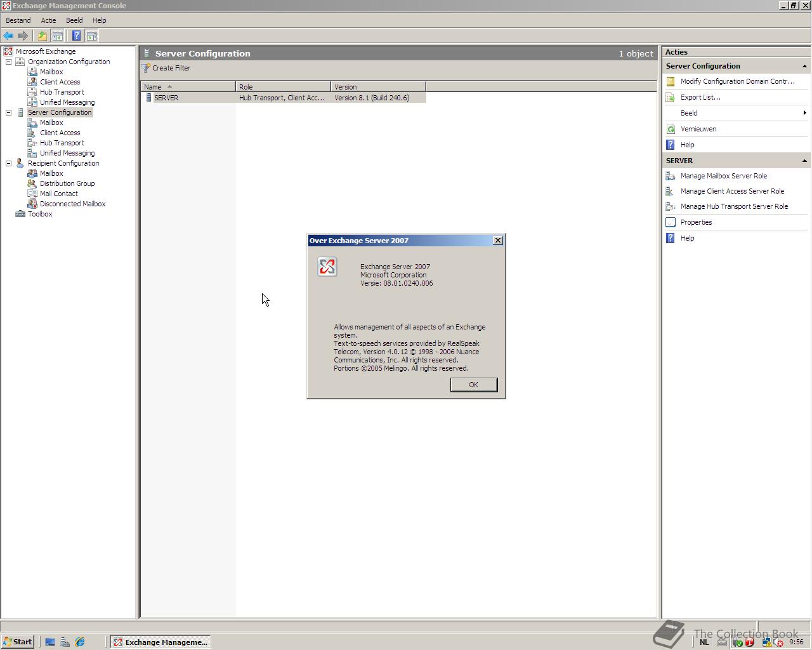Click the Server Configuration server icon
812x650 pixels.
click(x=20, y=112)
